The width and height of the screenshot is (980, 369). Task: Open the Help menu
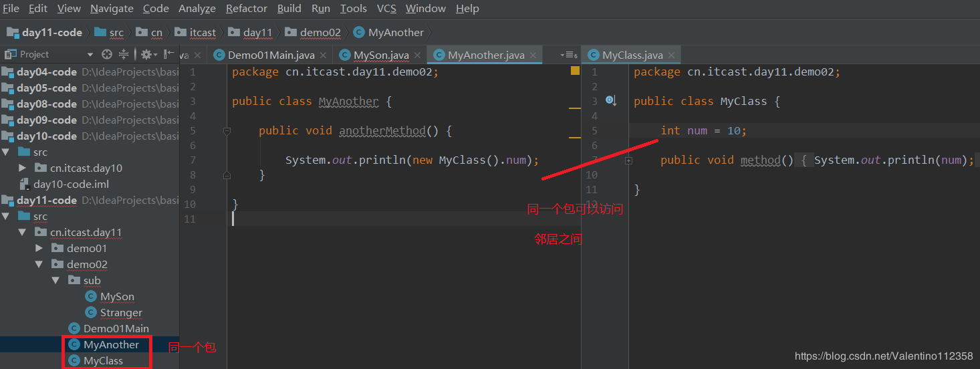click(x=467, y=8)
